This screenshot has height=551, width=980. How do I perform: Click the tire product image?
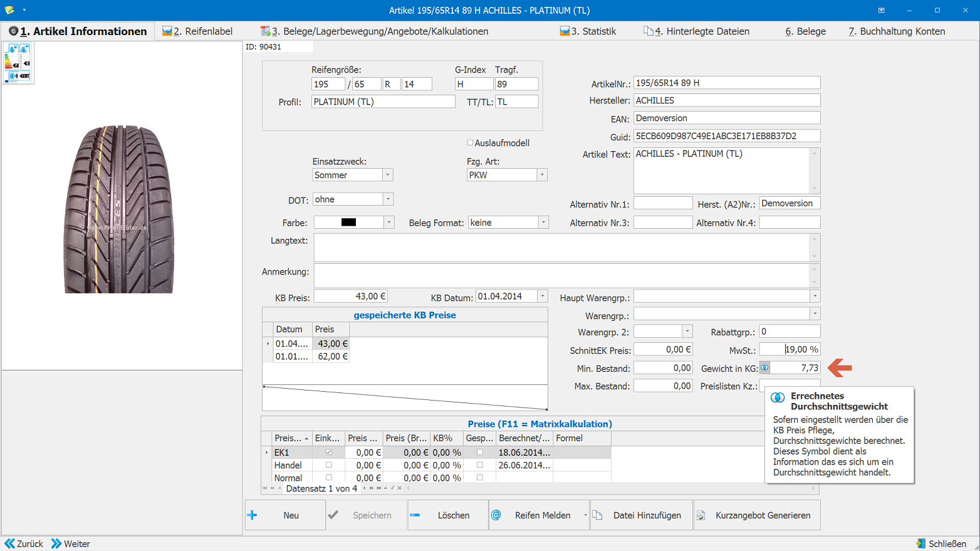point(119,209)
